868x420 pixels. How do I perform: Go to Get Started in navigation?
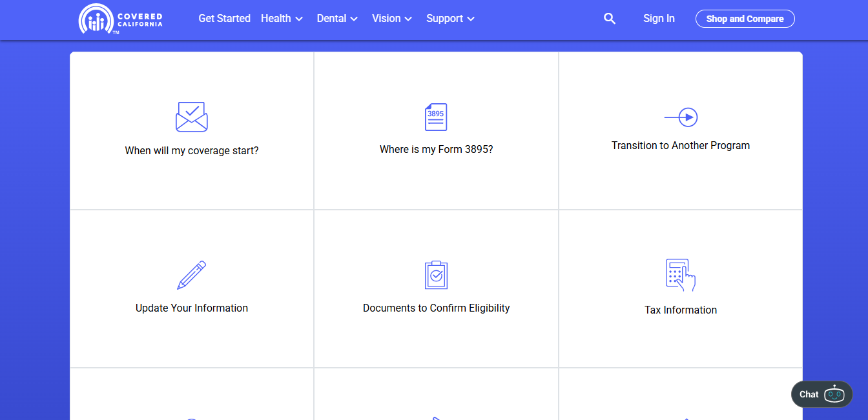224,19
